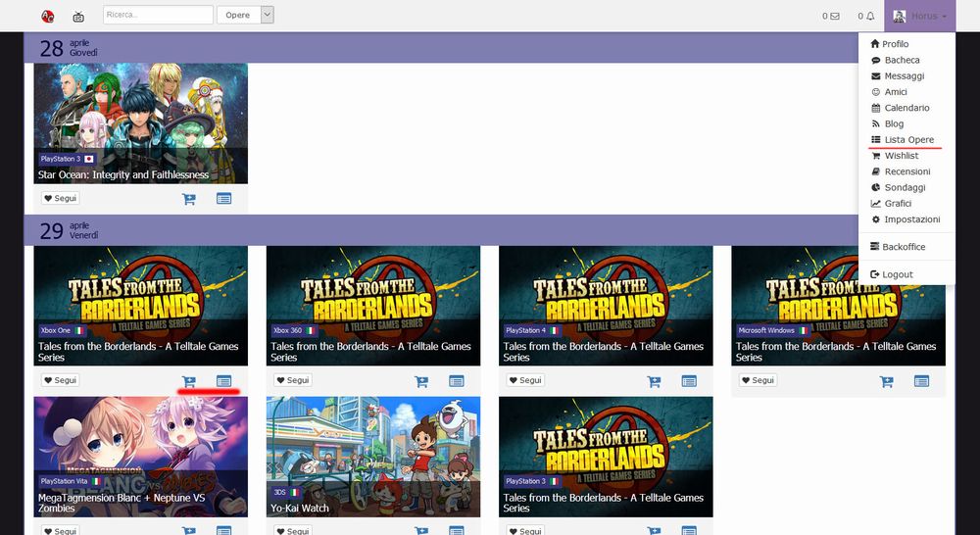Image resolution: width=980 pixels, height=535 pixels.
Task: Open Wishlist from the user menu
Action: (x=901, y=156)
